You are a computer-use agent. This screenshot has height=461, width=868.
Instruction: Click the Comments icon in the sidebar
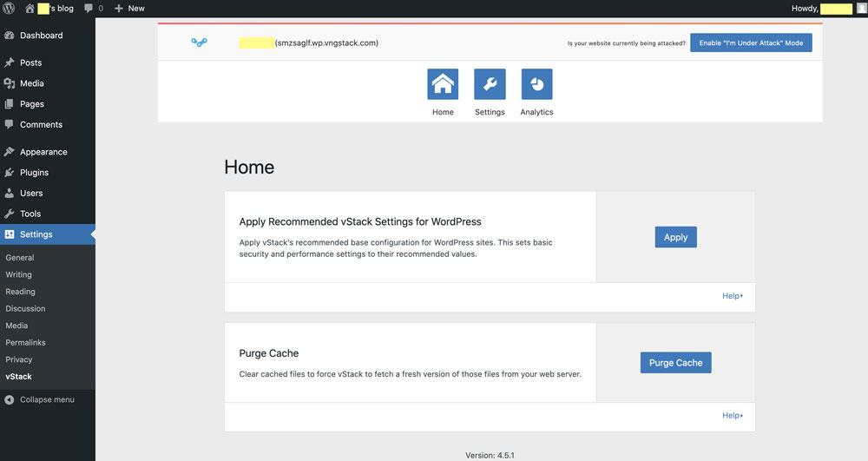coord(9,124)
